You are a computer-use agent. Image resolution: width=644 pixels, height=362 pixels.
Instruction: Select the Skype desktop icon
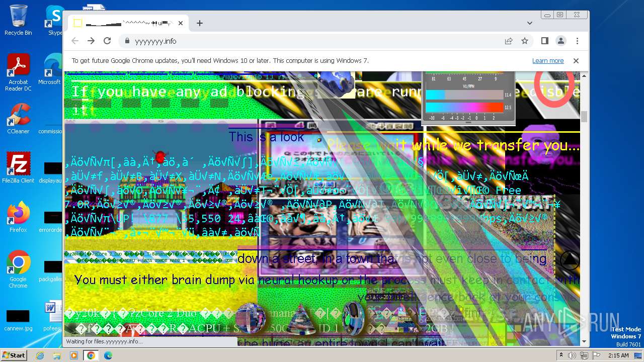tap(54, 20)
